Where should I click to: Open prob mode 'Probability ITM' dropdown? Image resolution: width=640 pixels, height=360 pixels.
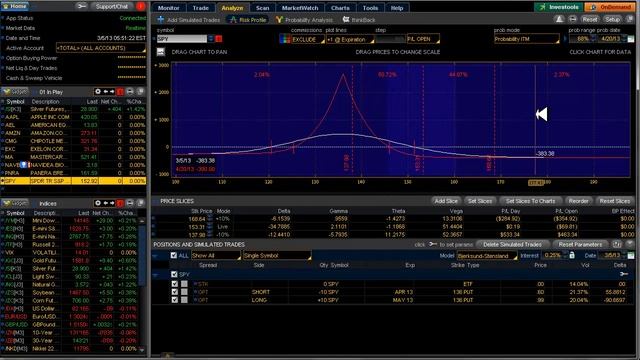pyautogui.click(x=527, y=39)
